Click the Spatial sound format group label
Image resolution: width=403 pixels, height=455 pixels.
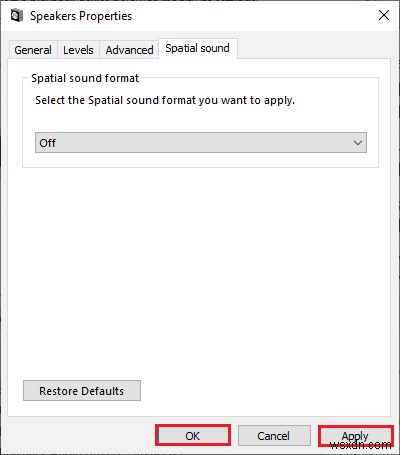pos(85,78)
